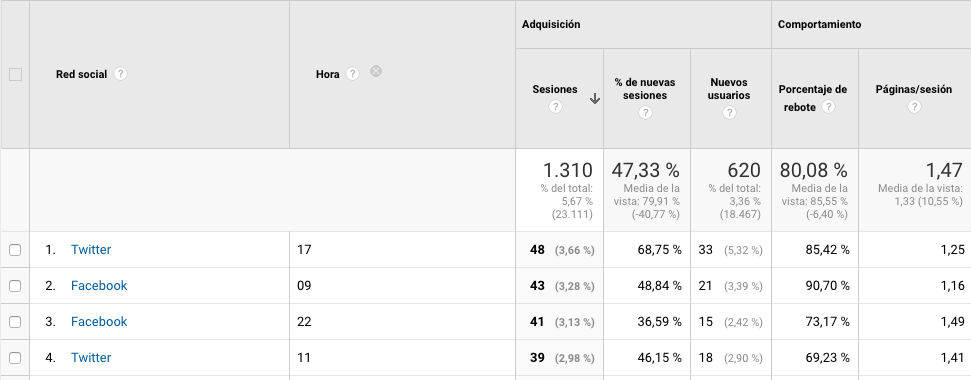Click new users value 15 (2,42 %)

tap(731, 321)
